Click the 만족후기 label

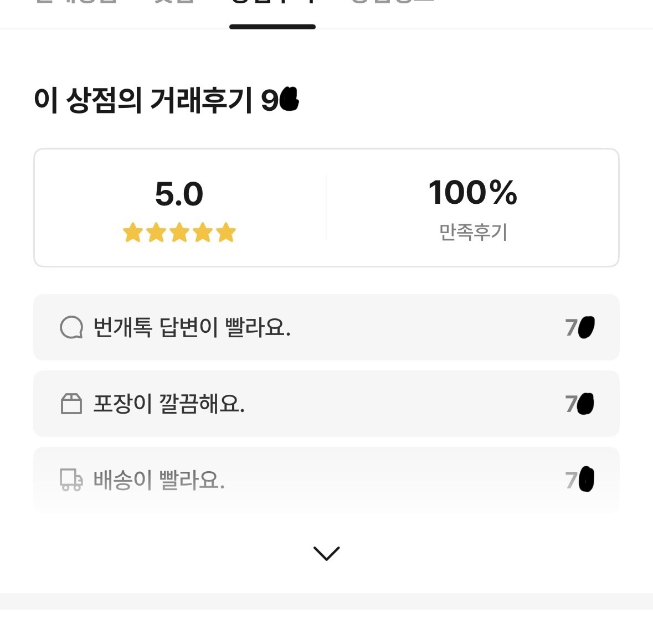tap(473, 232)
